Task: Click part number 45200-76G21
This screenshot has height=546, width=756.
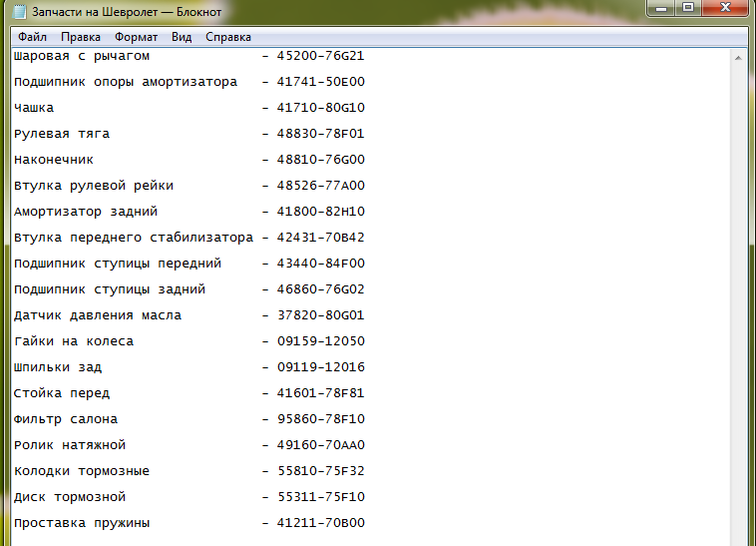Action: (320, 56)
